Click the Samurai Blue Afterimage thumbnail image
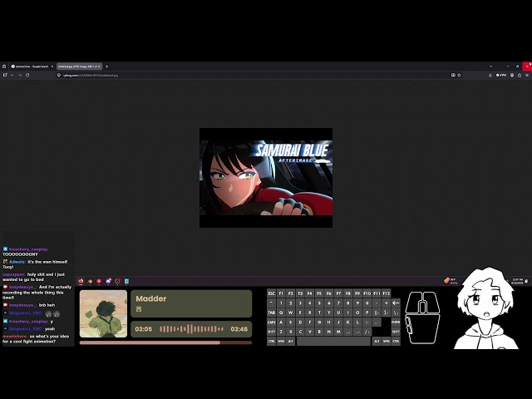 click(x=266, y=178)
